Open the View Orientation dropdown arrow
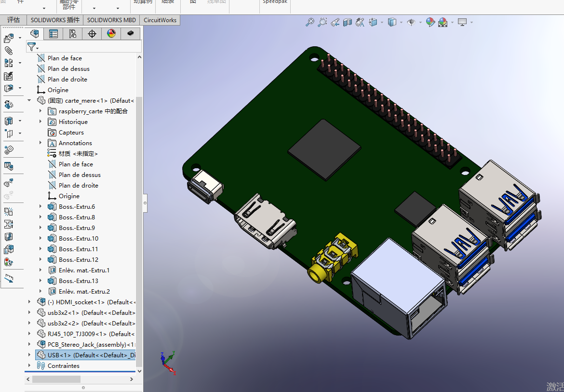This screenshot has width=564, height=392. pos(382,23)
